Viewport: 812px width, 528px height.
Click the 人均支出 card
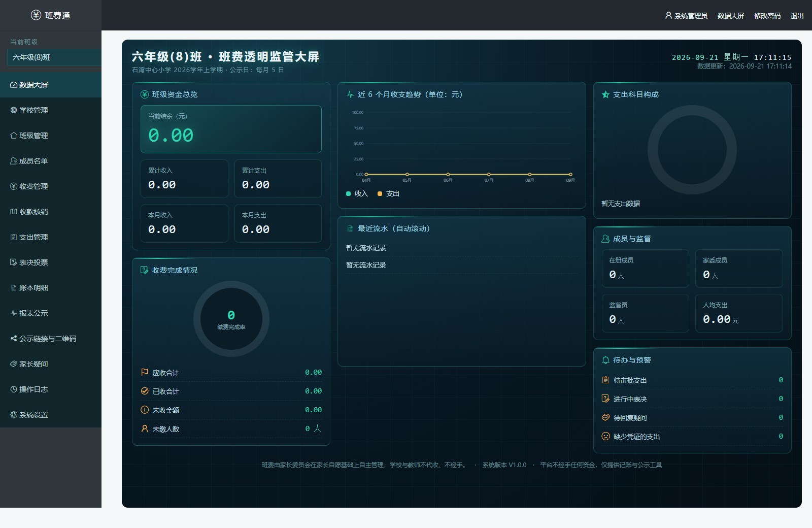click(x=739, y=313)
